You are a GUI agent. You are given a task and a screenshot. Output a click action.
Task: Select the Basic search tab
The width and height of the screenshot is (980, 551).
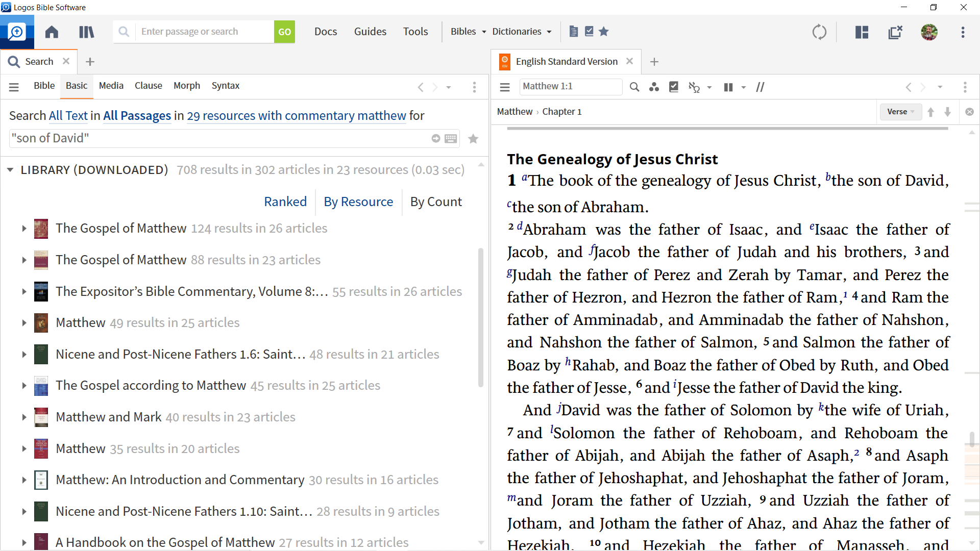point(77,86)
